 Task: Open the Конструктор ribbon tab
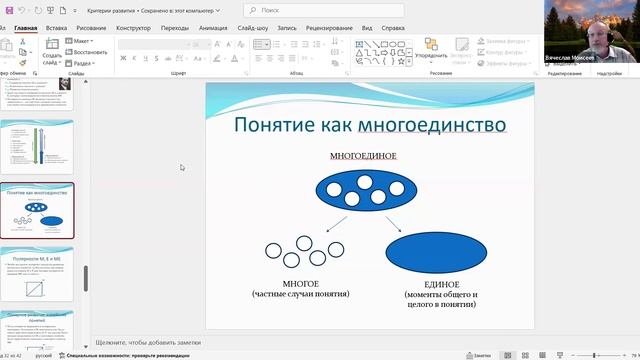point(133,28)
